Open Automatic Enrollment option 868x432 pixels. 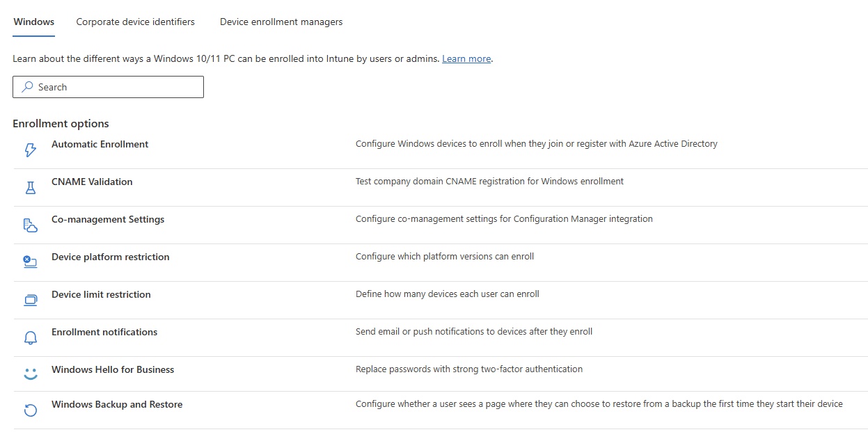click(100, 144)
